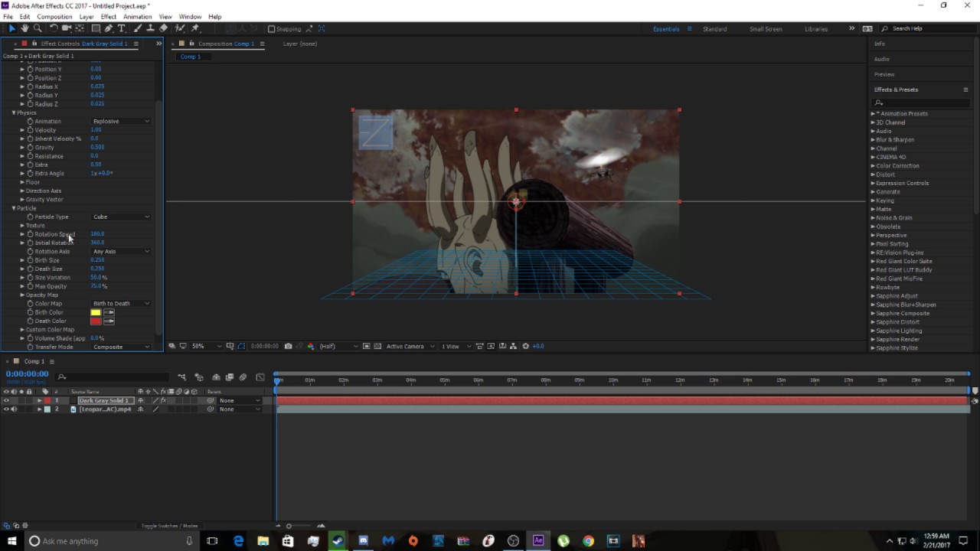
Task: Open the Particle Type Cube dropdown
Action: [121, 217]
